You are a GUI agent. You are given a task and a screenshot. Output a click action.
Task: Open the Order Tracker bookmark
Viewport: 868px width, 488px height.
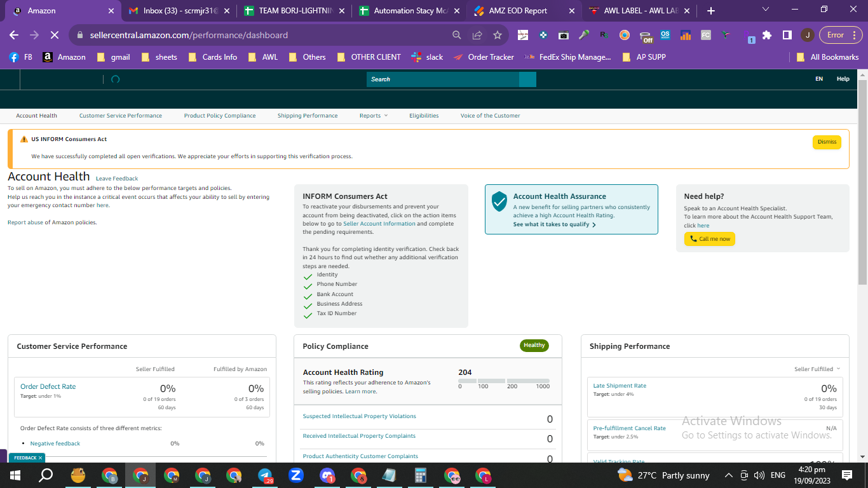pyautogui.click(x=484, y=57)
